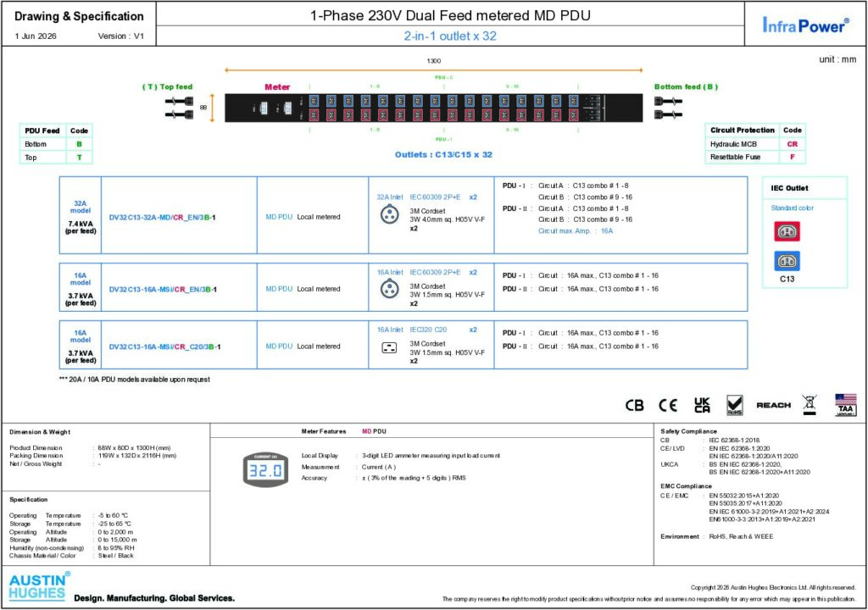Select the CB certification mark
Image resolution: width=868 pixels, height=610 pixels.
[634, 405]
